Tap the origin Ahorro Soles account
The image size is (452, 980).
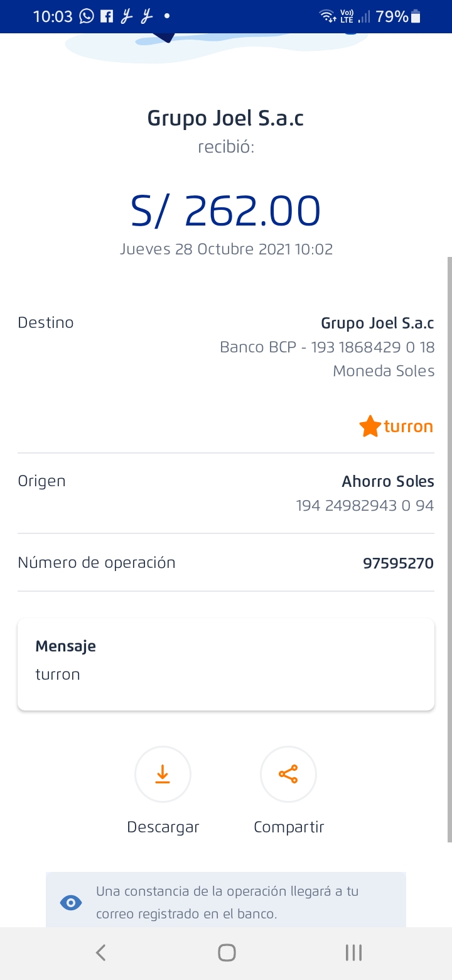click(x=387, y=482)
